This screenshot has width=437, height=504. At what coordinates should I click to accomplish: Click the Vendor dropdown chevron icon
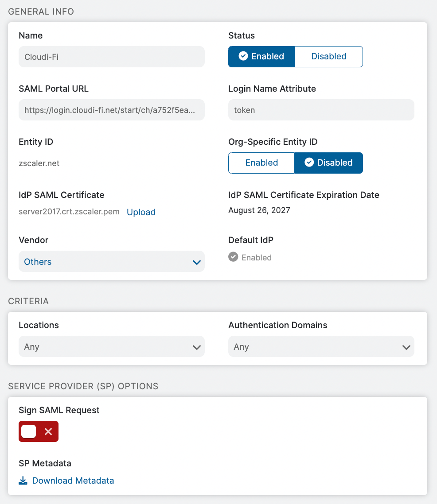pyautogui.click(x=197, y=262)
